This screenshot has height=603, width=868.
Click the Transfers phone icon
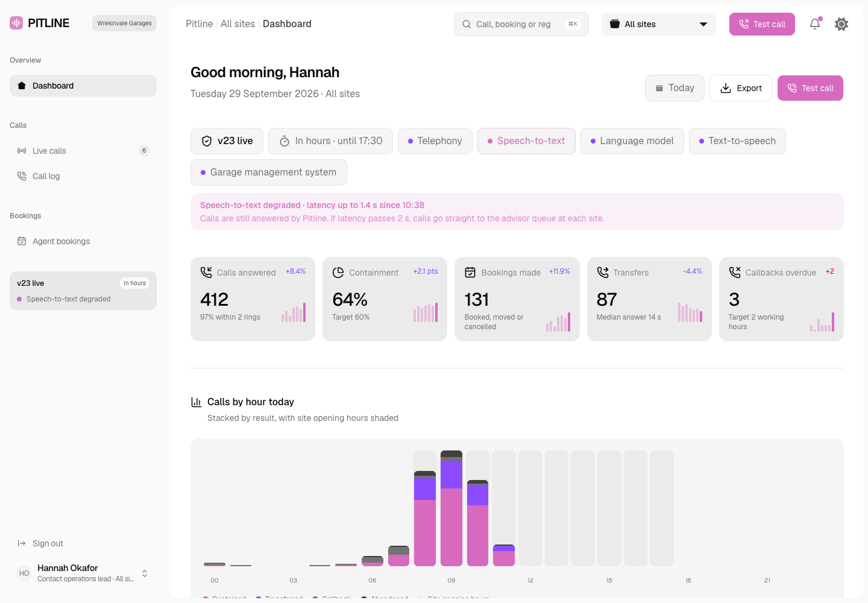tap(603, 273)
